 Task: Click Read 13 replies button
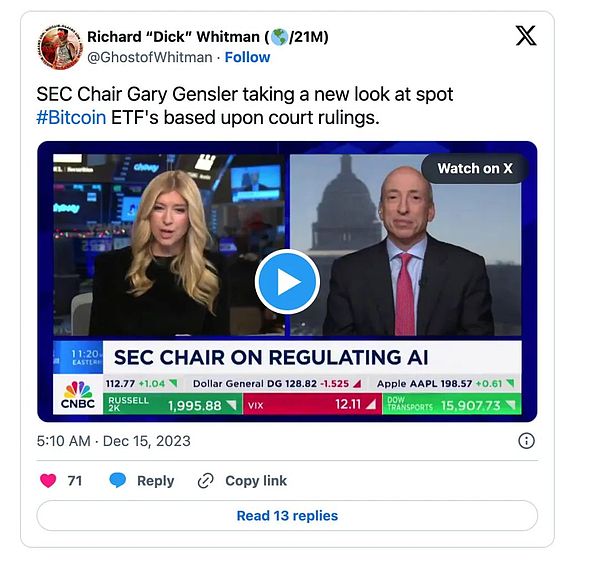(287, 516)
